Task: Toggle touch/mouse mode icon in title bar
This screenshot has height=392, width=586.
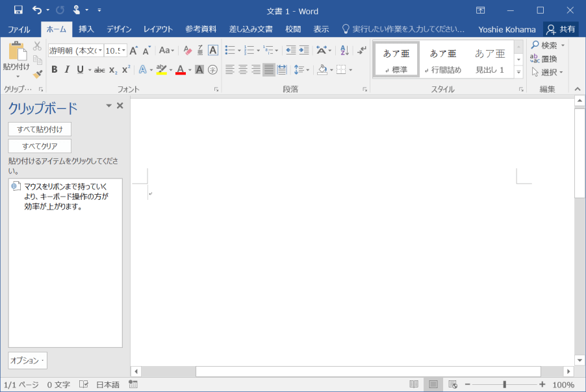Action: 77,10
